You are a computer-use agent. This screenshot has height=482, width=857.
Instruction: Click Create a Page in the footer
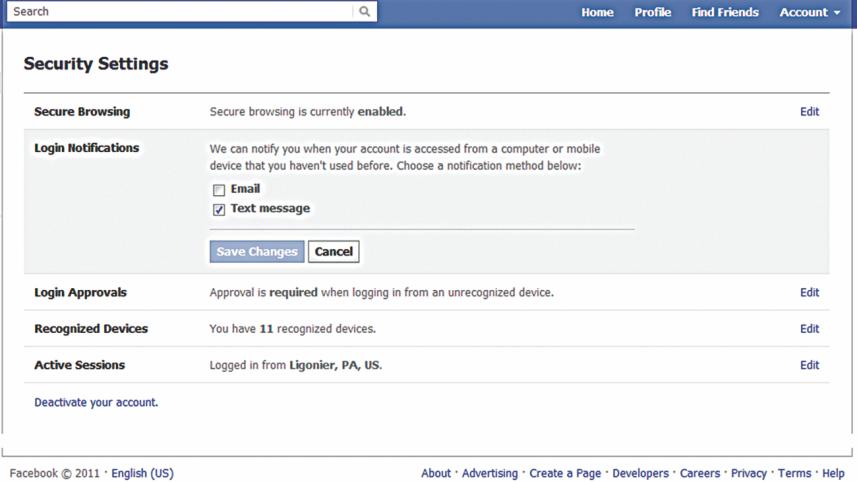pyautogui.click(x=565, y=473)
